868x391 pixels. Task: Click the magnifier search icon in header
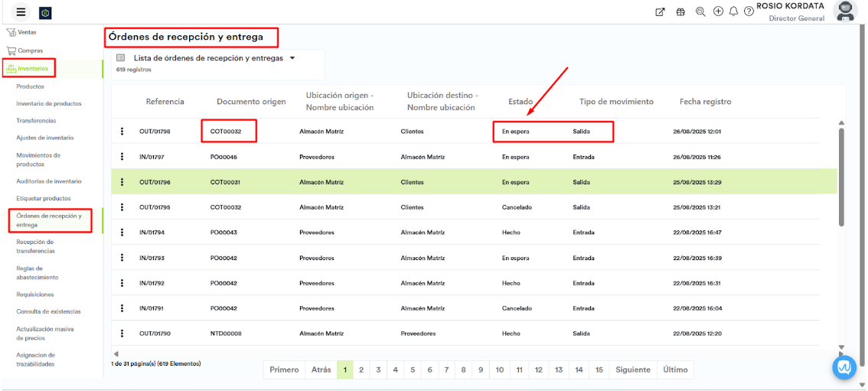[x=700, y=11]
